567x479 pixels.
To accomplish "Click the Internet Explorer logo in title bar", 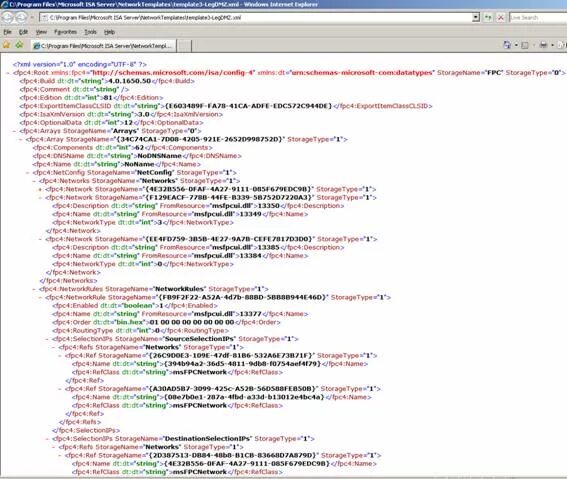I will point(4,4).
